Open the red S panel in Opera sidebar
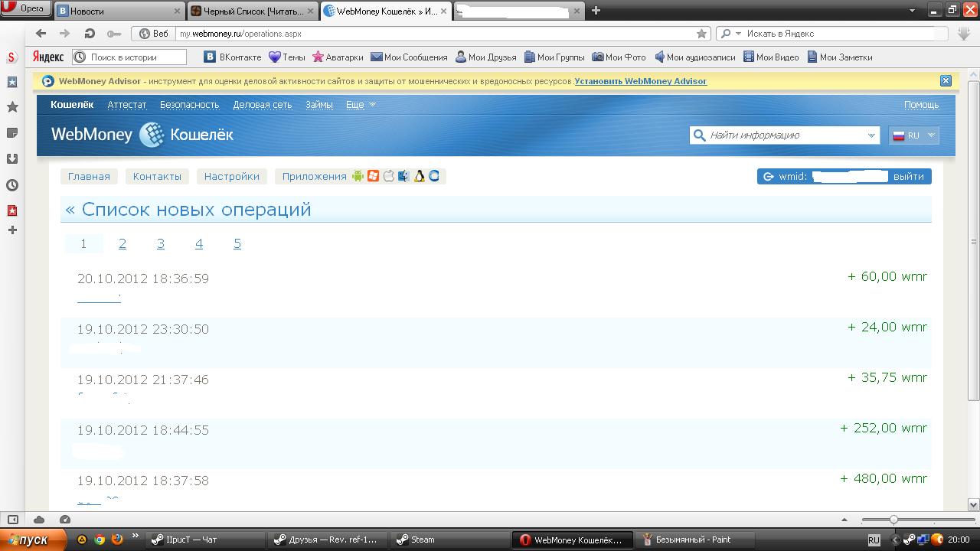980x551 pixels. pos(12,57)
